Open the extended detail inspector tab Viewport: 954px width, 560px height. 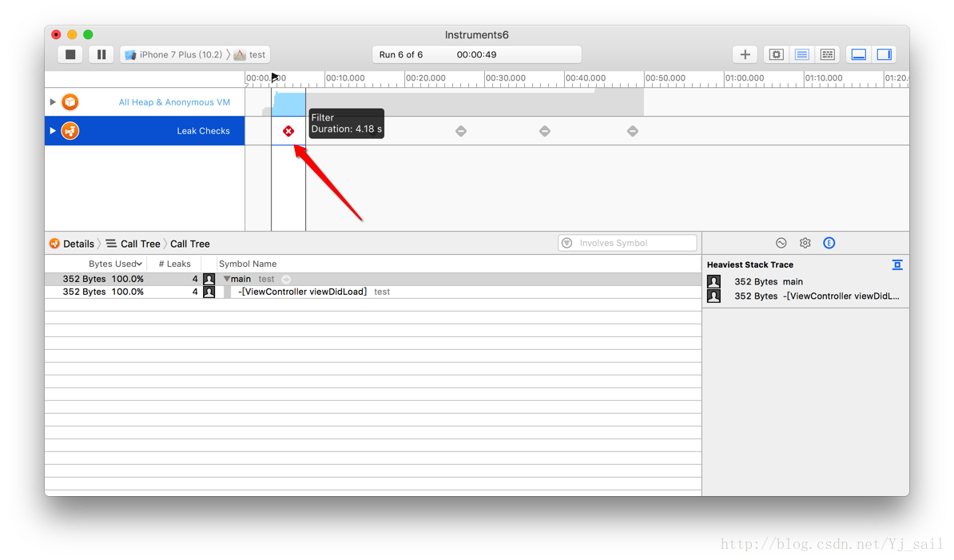point(829,243)
